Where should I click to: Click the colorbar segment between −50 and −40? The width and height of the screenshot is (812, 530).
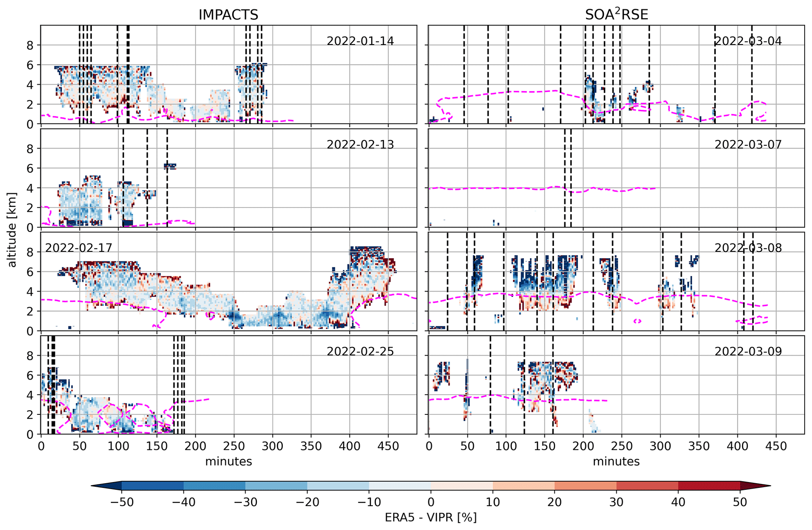(x=152, y=486)
